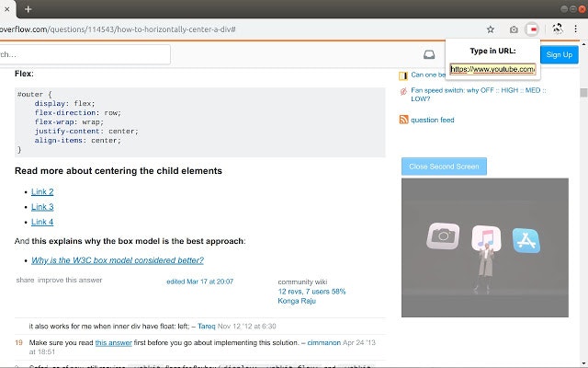Open Link 3
588x368 pixels.
[42, 207]
